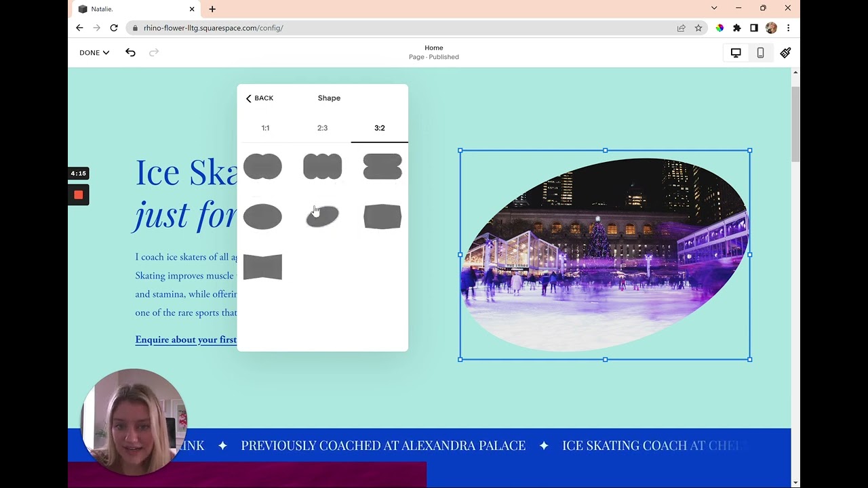868x488 pixels.
Task: Pick the bow-tie pinched rectangle shape
Action: [x=262, y=267]
